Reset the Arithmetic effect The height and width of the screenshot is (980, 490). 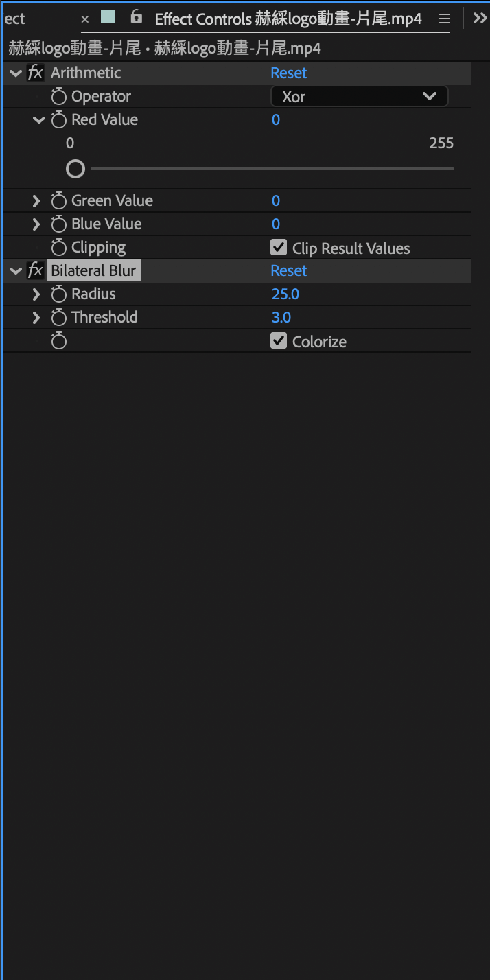pos(289,73)
